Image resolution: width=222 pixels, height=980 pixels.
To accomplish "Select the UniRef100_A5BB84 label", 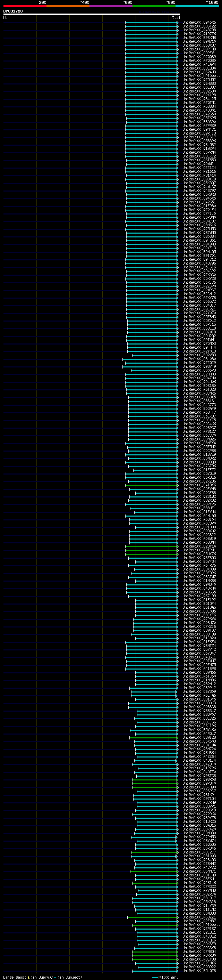I will coord(199,106).
